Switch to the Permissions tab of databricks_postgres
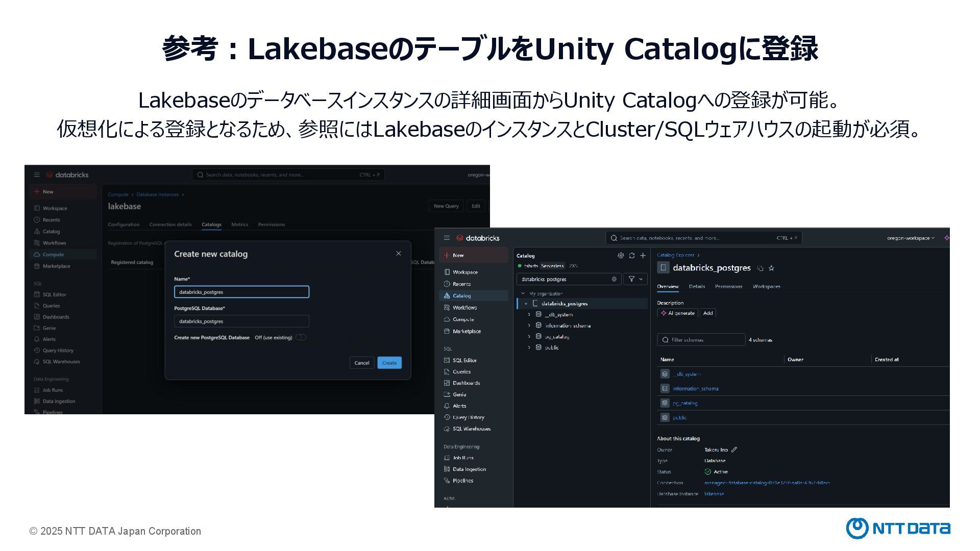The width and height of the screenshot is (980, 551). tap(728, 287)
